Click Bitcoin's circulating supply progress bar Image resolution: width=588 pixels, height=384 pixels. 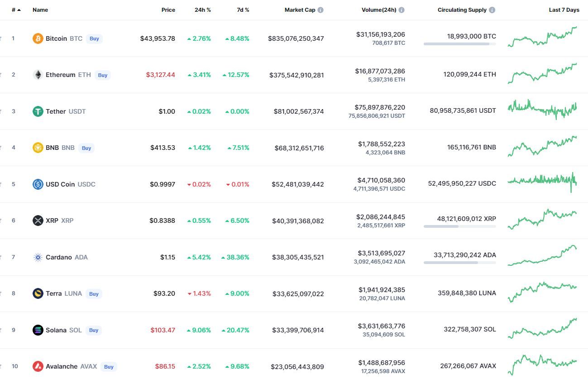(460, 44)
